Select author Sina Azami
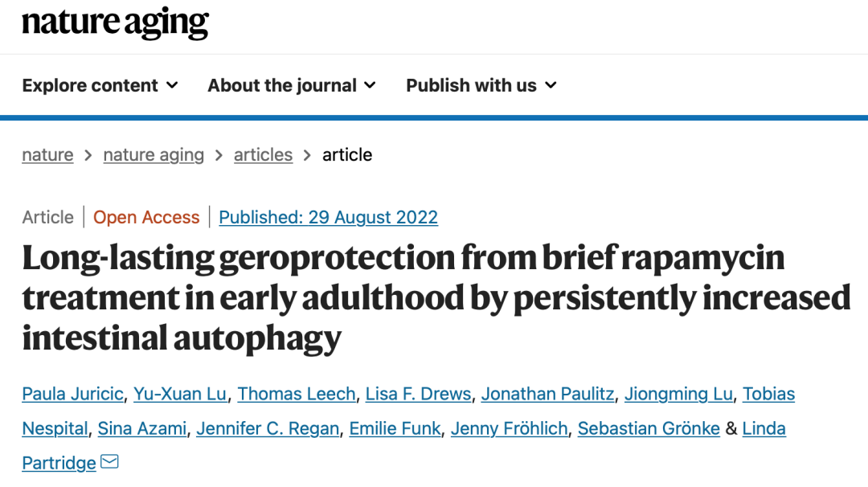Screen dimensions: 868x487 [x=141, y=428]
